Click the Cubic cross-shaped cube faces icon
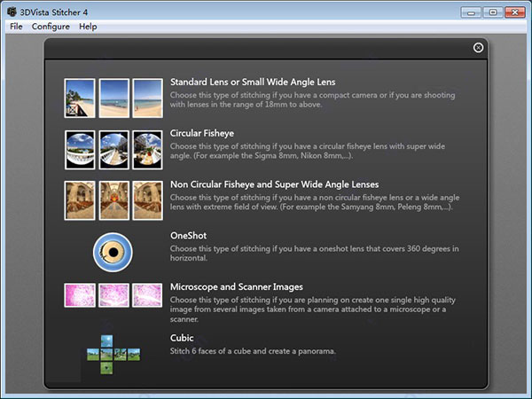The width and height of the screenshot is (532, 399). pos(113,355)
